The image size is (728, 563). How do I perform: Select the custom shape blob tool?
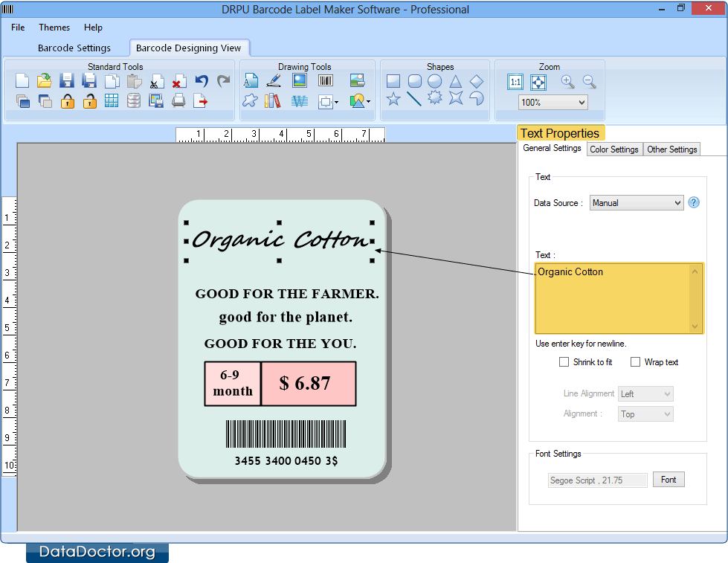tap(251, 100)
